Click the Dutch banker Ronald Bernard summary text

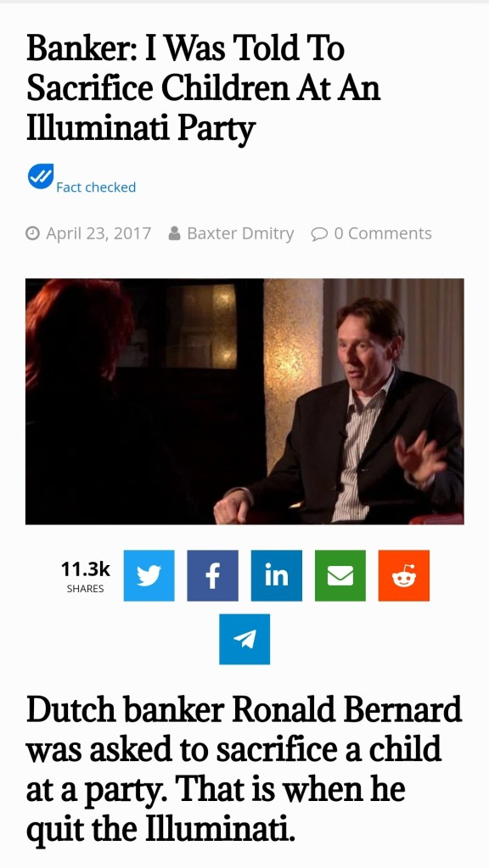pyautogui.click(x=244, y=769)
